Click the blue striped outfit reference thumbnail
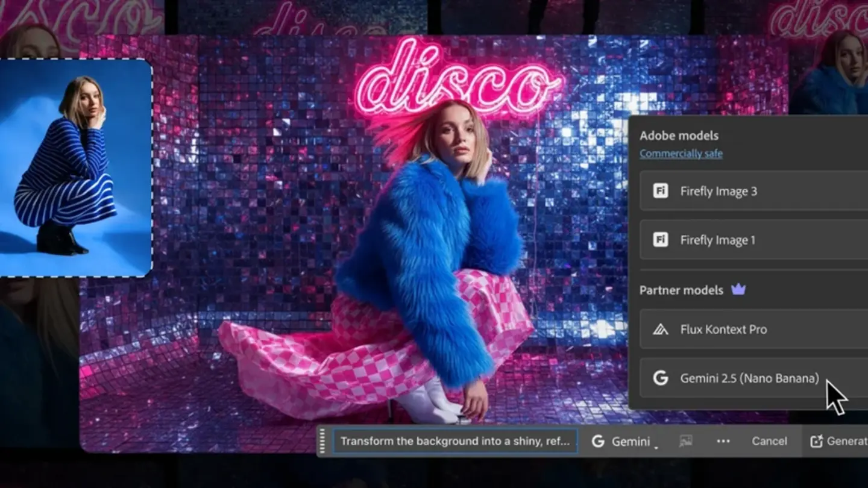868x488 pixels. (75, 169)
